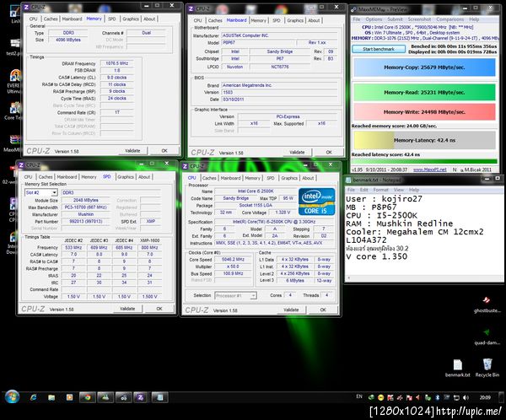This screenshot has height=420, width=506.
Task: Open Windows Explorer folder taskbar icon
Action: pyautogui.click(x=51, y=397)
